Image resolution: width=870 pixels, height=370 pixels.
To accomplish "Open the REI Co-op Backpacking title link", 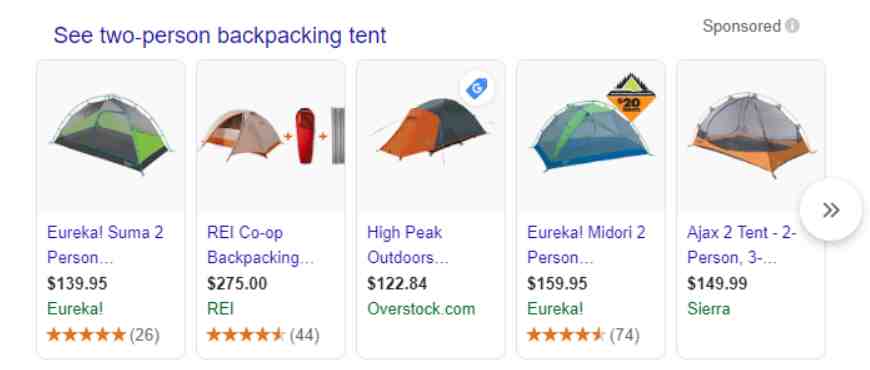I will tap(261, 245).
